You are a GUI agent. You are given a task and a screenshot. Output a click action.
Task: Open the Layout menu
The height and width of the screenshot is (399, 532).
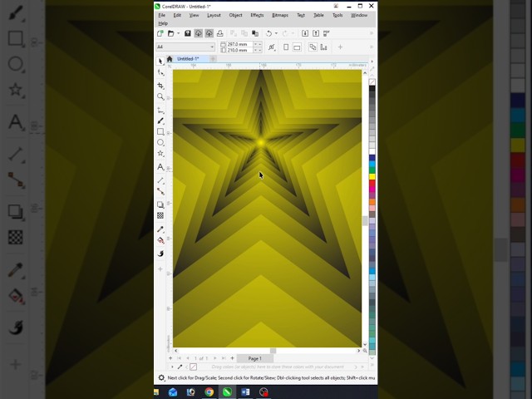214,15
